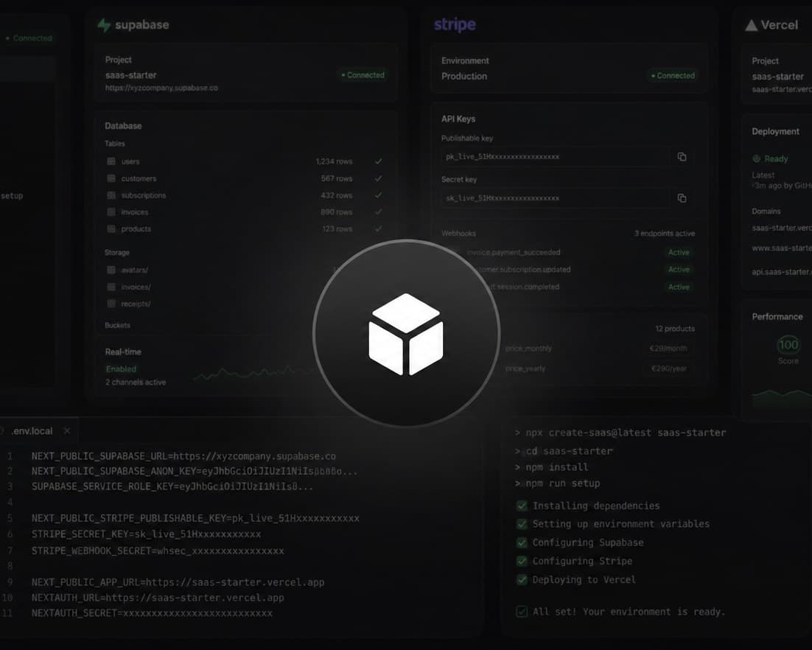
Task: Click the 1,234 rows count
Action: click(x=334, y=161)
